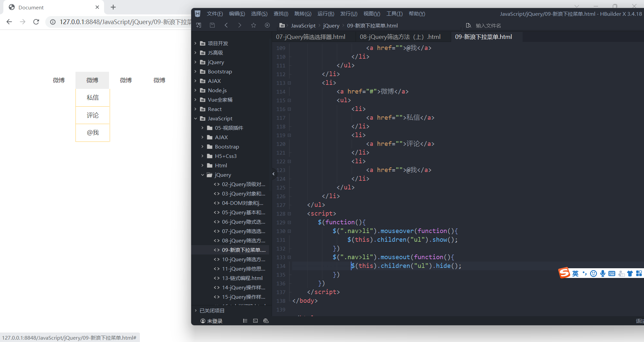Click the HBuilder X logo icon
Screen dimensions: 644x342
click(x=198, y=14)
